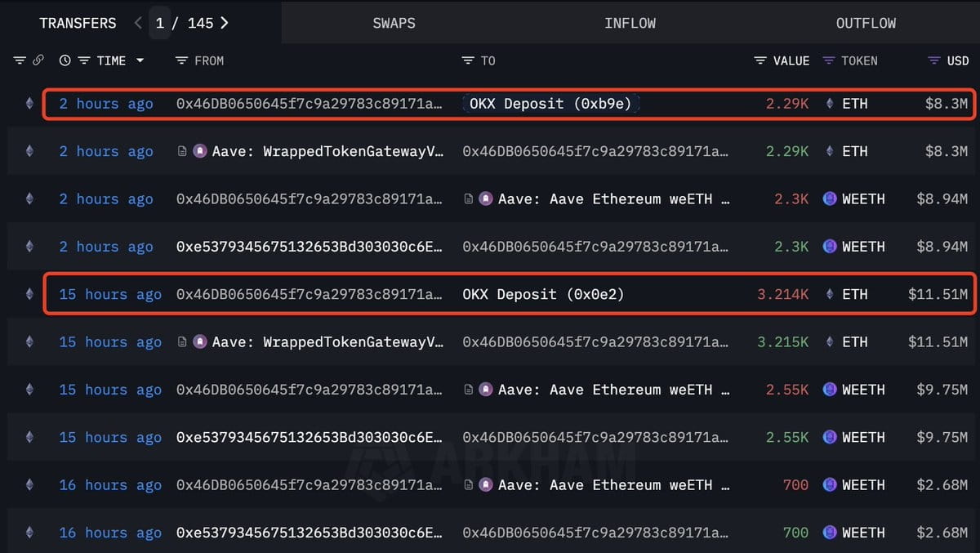Click the red 3.214K value

click(x=782, y=294)
